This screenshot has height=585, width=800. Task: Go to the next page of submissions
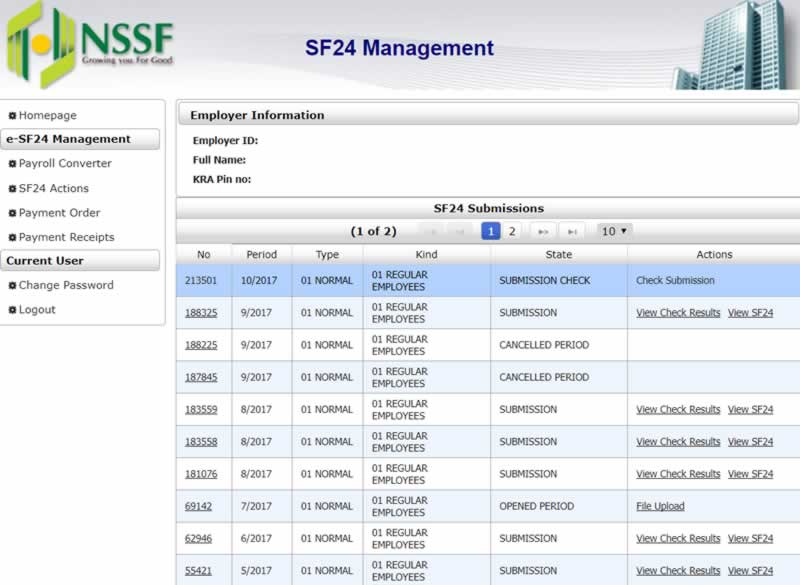point(543,231)
